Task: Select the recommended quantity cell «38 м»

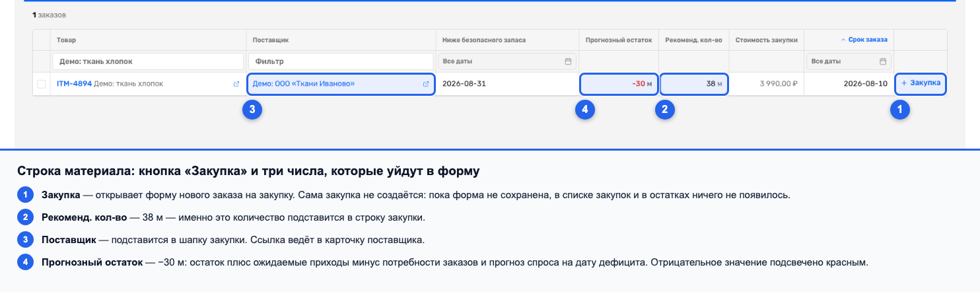Action: coord(694,84)
